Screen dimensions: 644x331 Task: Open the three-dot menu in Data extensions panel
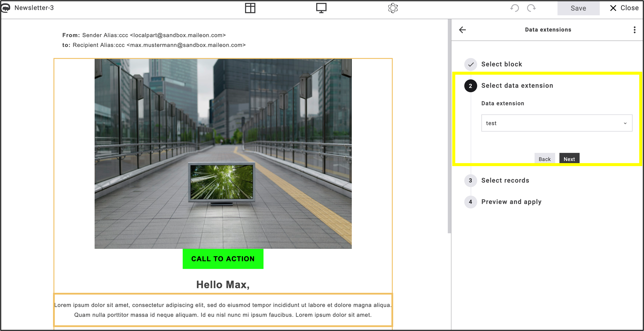pyautogui.click(x=634, y=30)
